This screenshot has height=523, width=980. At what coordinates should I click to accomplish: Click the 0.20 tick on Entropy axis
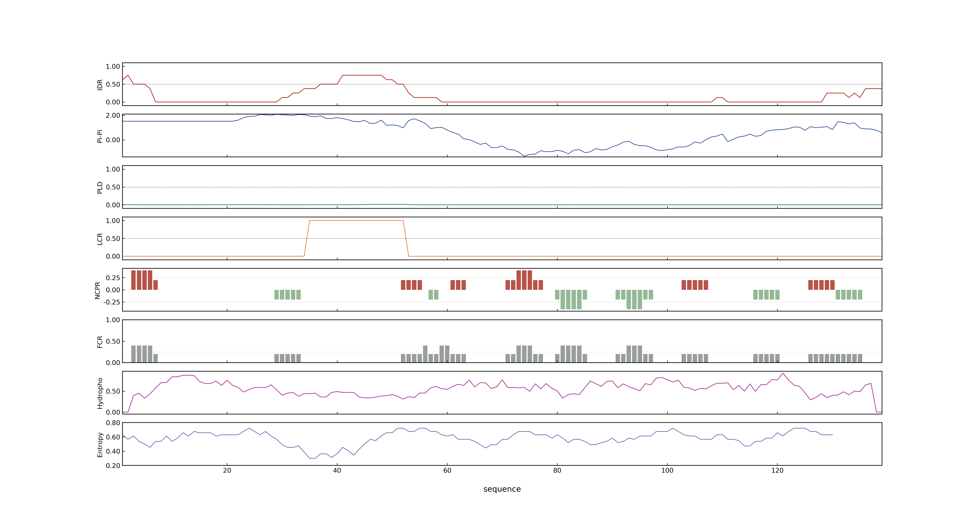(x=113, y=466)
